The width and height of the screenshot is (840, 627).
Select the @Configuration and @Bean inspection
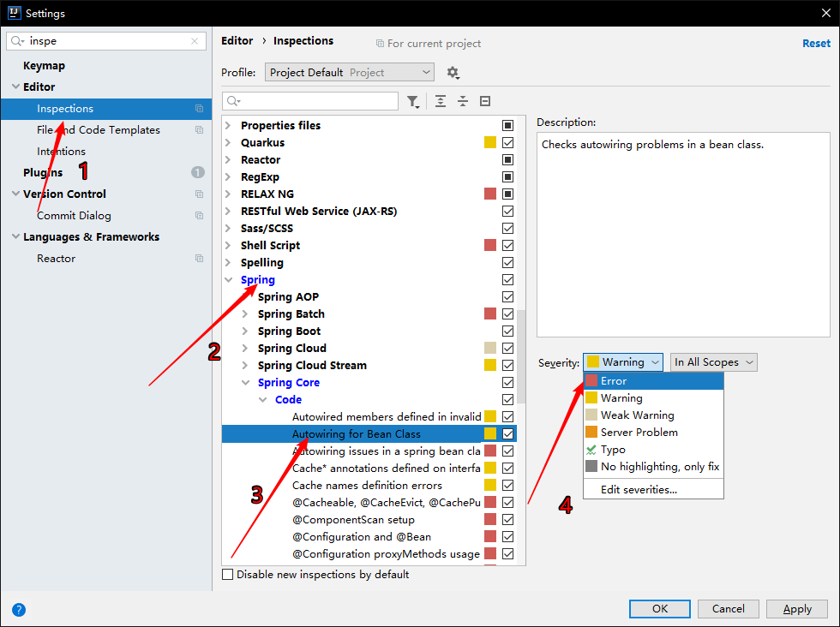tap(369, 536)
